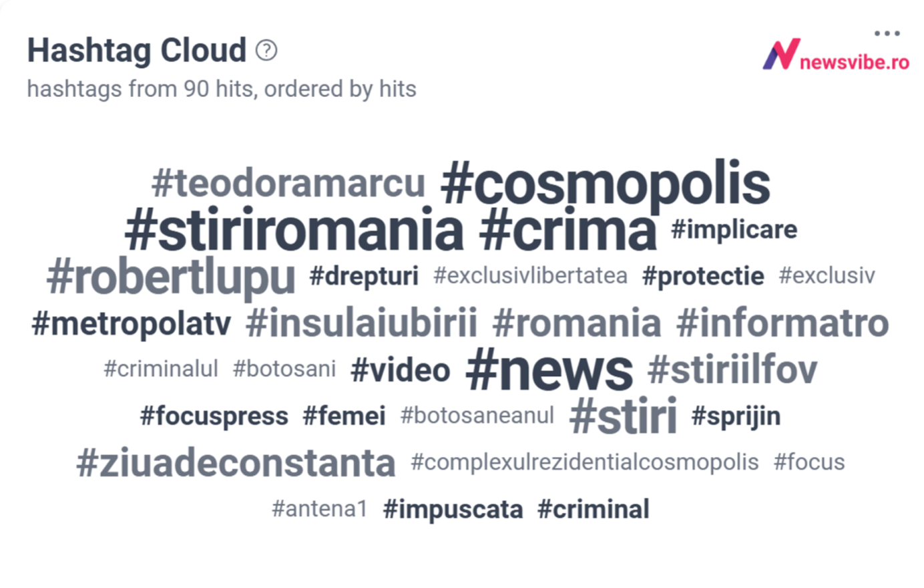The width and height of the screenshot is (924, 588).
Task: Open the three-dot options menu
Action: click(887, 33)
